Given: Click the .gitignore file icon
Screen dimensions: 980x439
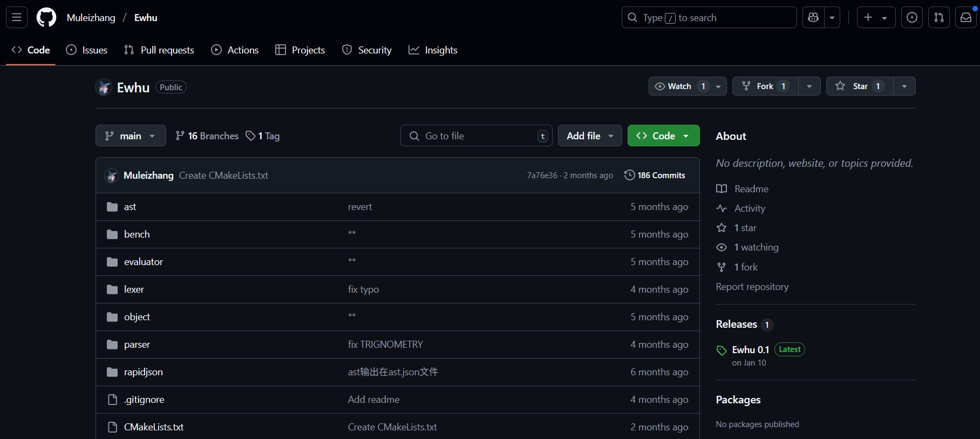Looking at the screenshot, I should pyautogui.click(x=112, y=400).
